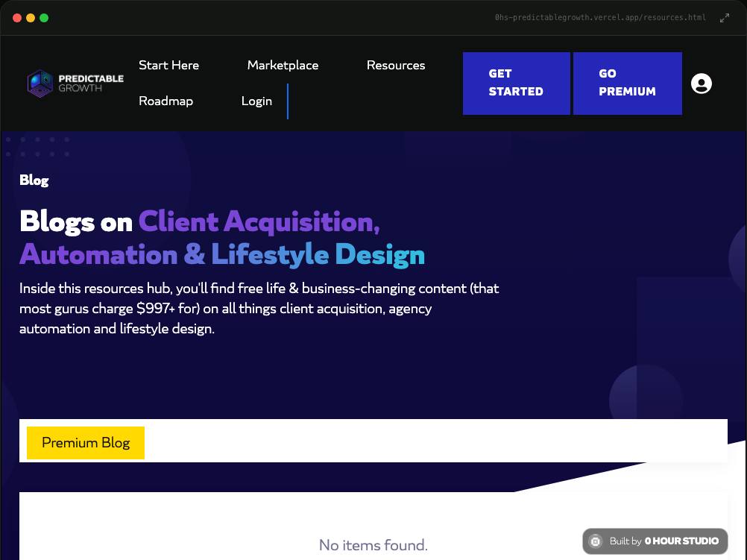Go to Marketplace in navigation
The width and height of the screenshot is (747, 560).
283,66
